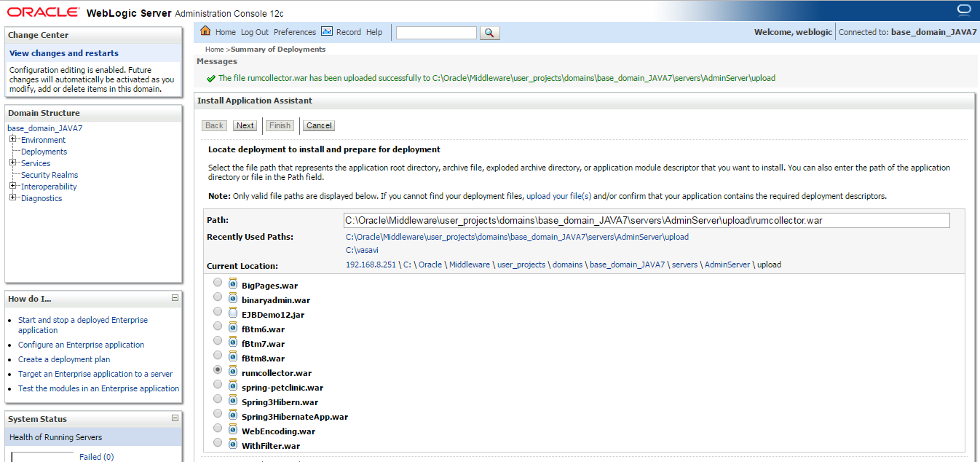Click the spring-petclinic.war archive icon
Screen dimensions: 980x462
pyautogui.click(x=233, y=386)
